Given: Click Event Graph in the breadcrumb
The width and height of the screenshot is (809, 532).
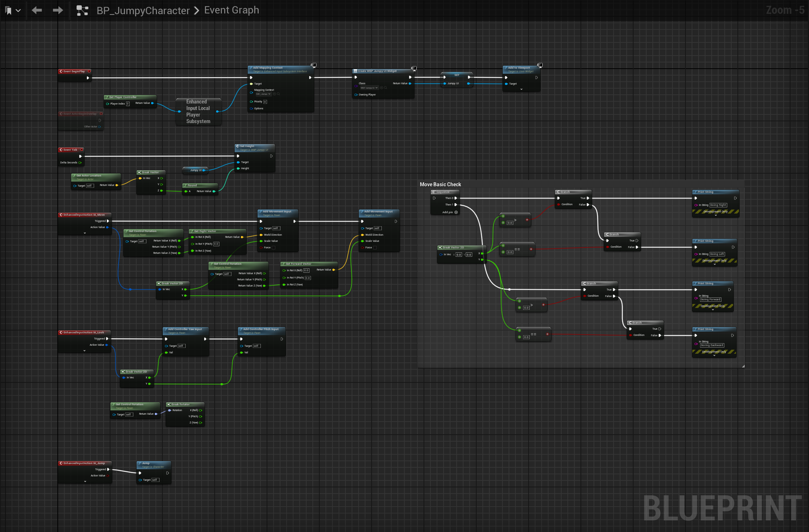Looking at the screenshot, I should pos(231,10).
